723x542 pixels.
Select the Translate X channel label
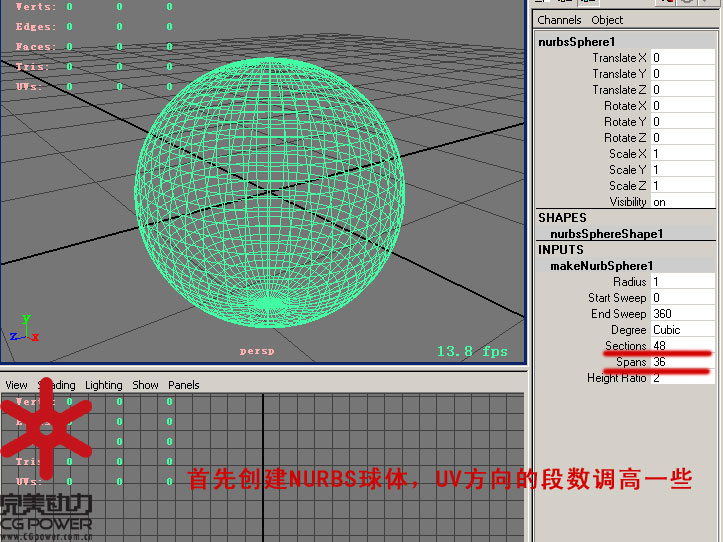[x=619, y=58]
